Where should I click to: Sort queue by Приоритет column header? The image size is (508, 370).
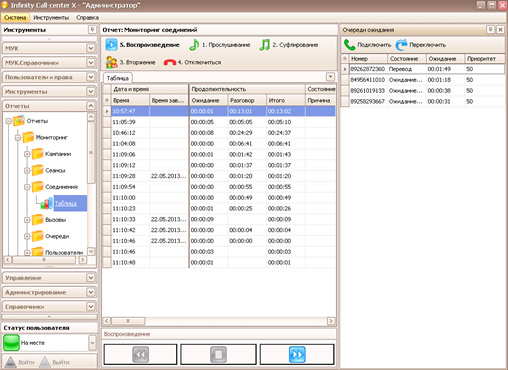pyautogui.click(x=485, y=59)
